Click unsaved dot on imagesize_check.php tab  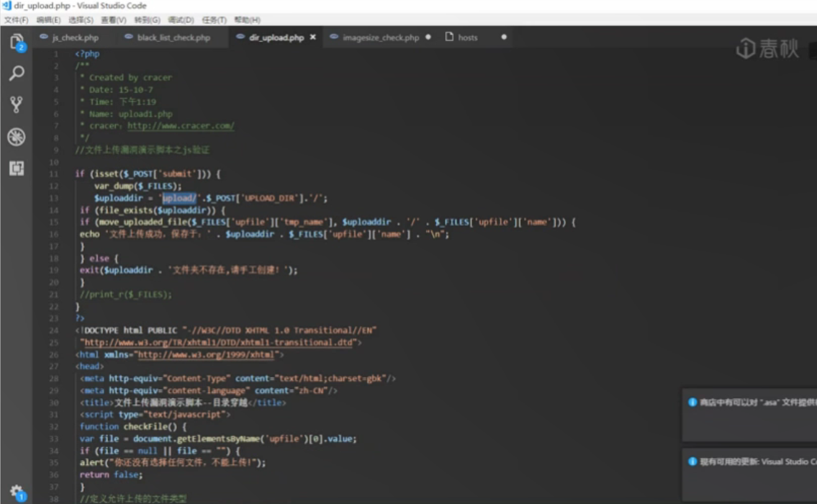[428, 37]
